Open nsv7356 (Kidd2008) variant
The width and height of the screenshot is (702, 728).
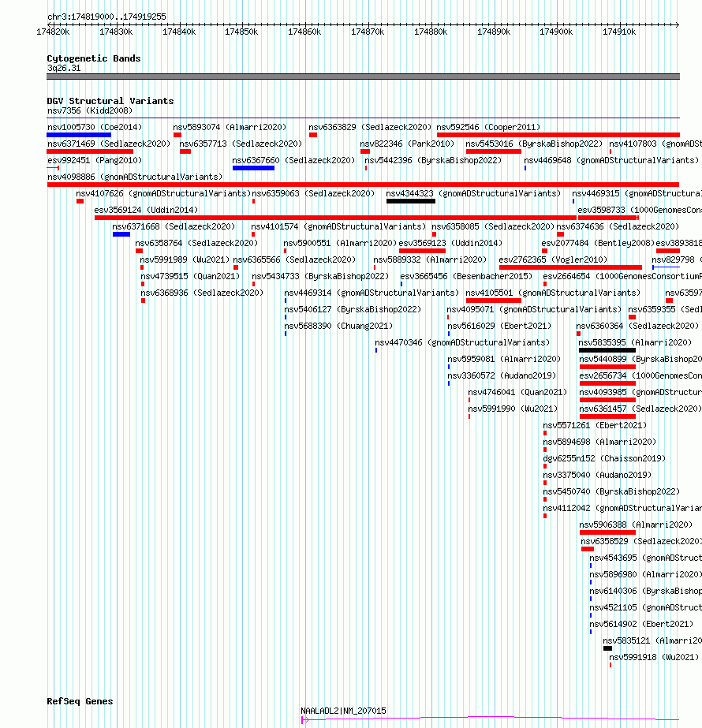point(90,110)
